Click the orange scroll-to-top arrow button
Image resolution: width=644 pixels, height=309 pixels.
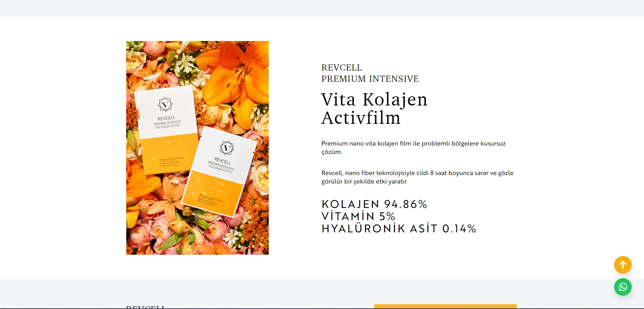click(623, 265)
